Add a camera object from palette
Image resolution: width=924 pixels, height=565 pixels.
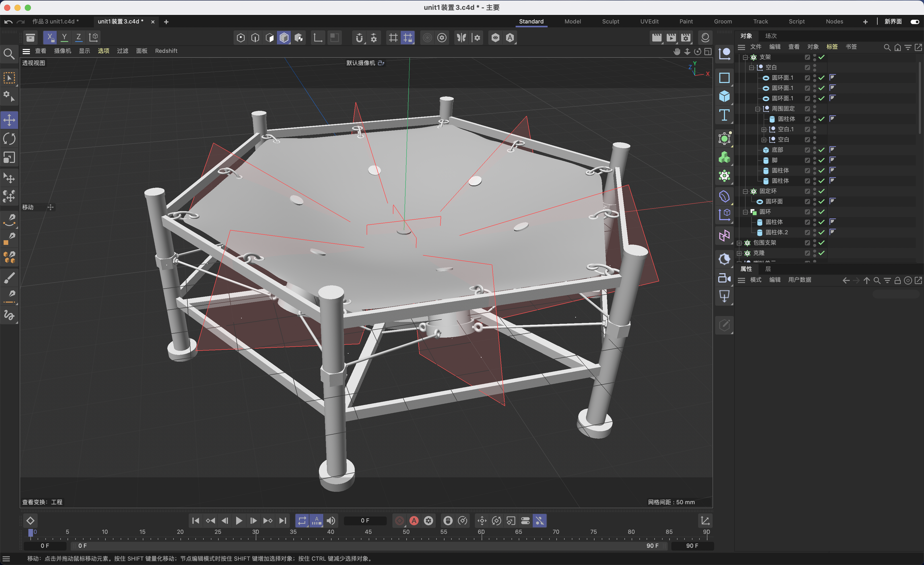[x=724, y=278]
